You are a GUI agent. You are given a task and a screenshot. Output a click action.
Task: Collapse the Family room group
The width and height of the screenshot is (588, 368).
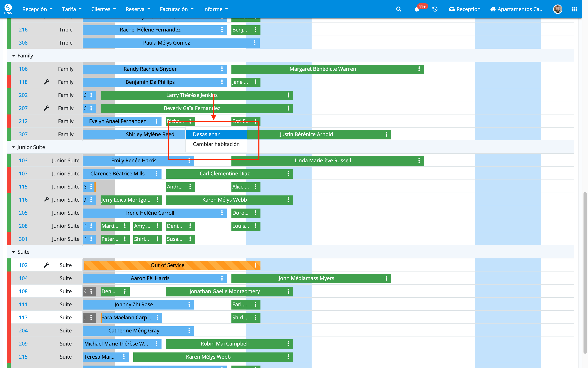click(x=14, y=56)
